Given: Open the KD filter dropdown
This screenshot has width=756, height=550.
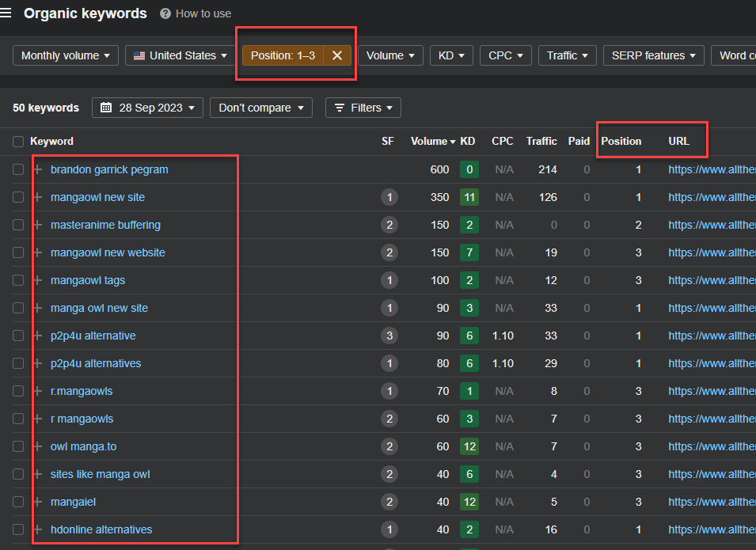Looking at the screenshot, I should pyautogui.click(x=451, y=55).
